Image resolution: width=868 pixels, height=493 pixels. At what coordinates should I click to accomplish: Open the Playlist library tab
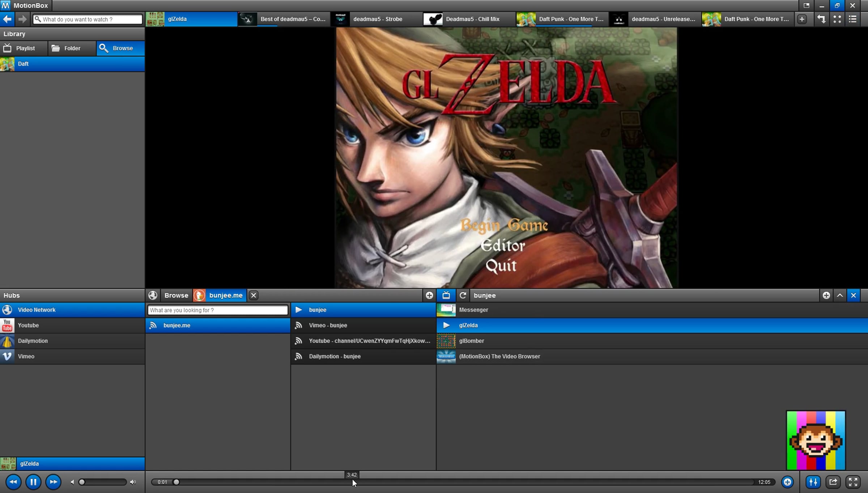[24, 48]
